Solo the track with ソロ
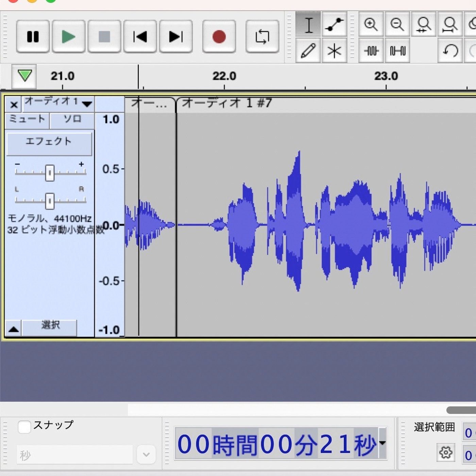Image resolution: width=476 pixels, height=476 pixels. 72,119
